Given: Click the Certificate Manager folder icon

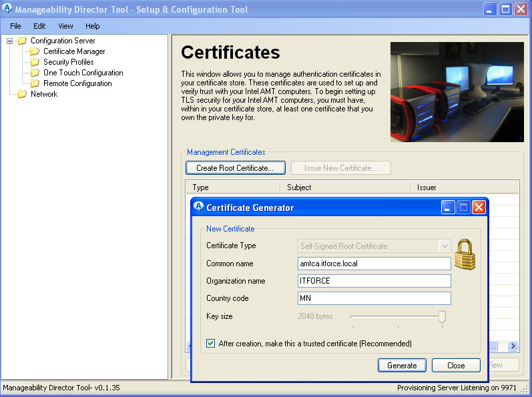Looking at the screenshot, I should (x=34, y=51).
